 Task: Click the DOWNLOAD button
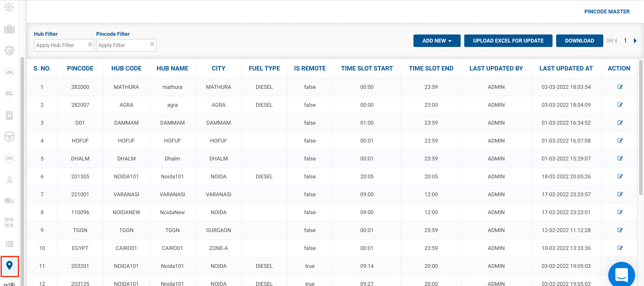tap(579, 41)
